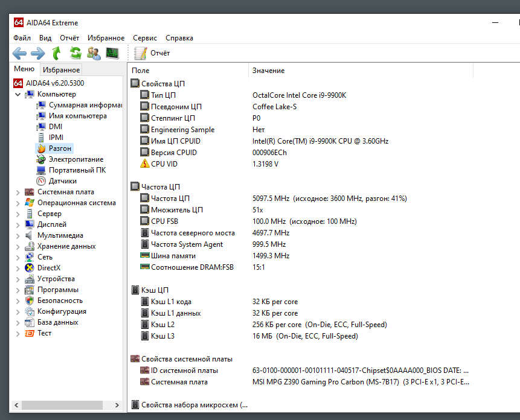Click the Электропитание power icon

click(41, 159)
